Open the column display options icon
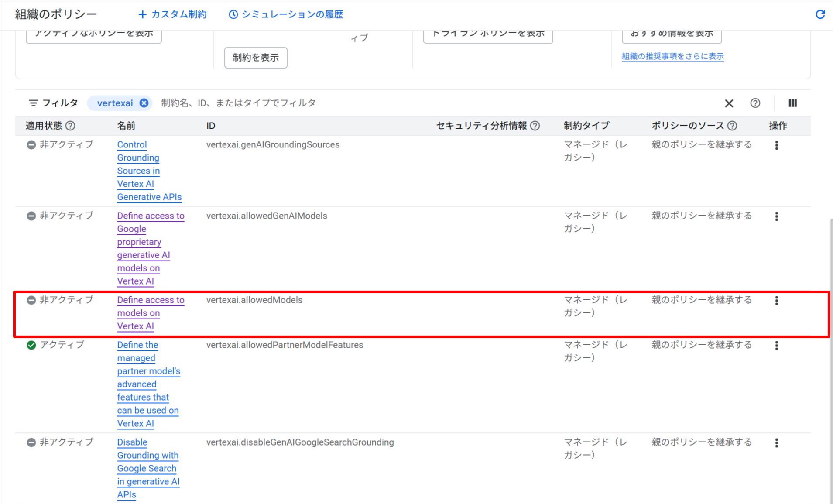The height and width of the screenshot is (504, 833). 792,103
